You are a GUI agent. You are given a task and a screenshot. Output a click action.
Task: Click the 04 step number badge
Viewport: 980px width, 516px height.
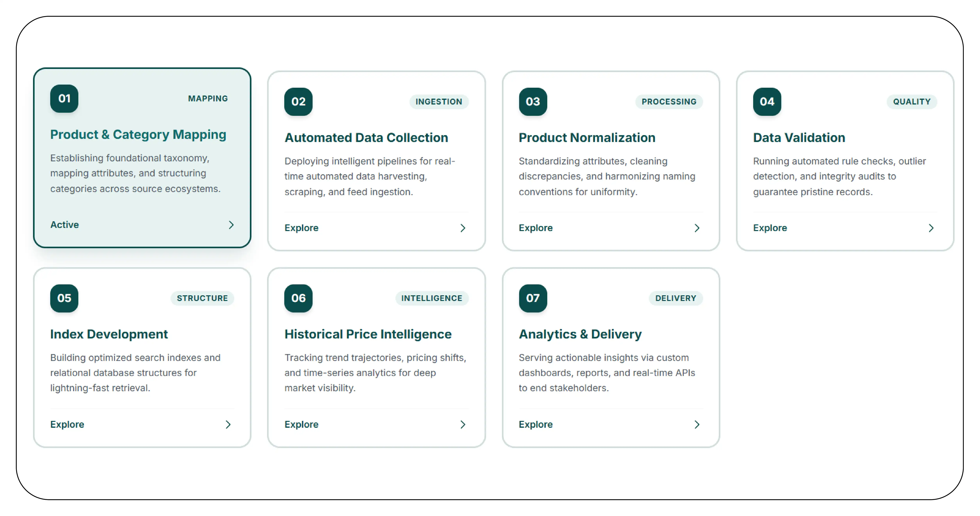pyautogui.click(x=767, y=102)
